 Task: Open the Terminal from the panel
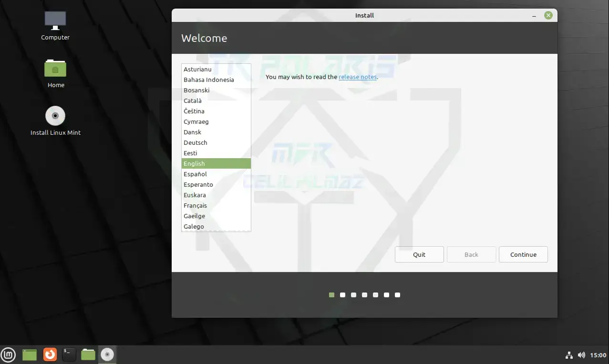69,354
